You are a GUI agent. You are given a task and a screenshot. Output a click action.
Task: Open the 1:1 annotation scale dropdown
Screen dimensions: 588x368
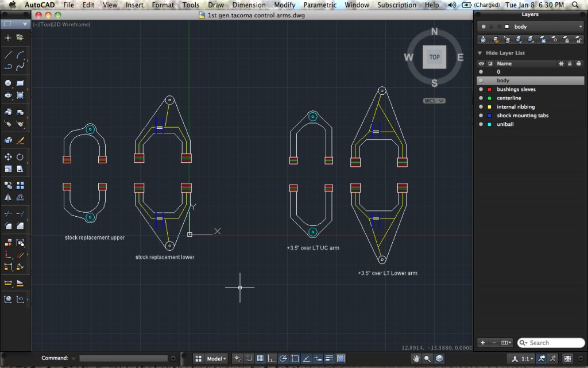coord(527,359)
